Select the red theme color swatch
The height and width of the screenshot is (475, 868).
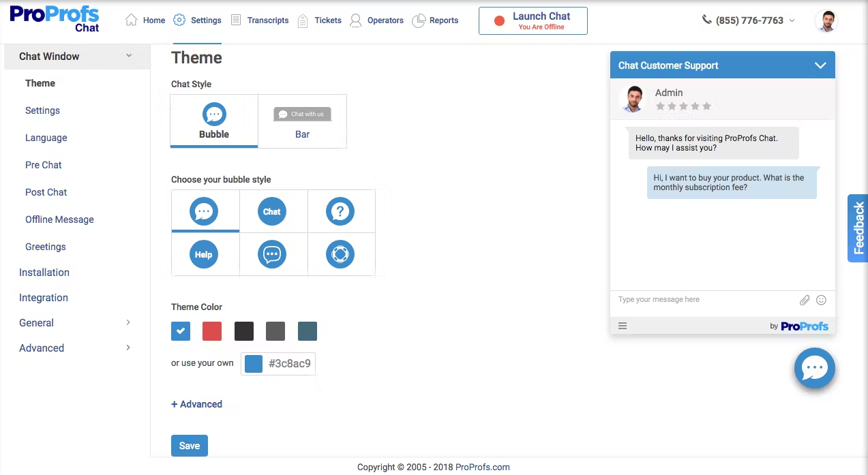tap(212, 331)
